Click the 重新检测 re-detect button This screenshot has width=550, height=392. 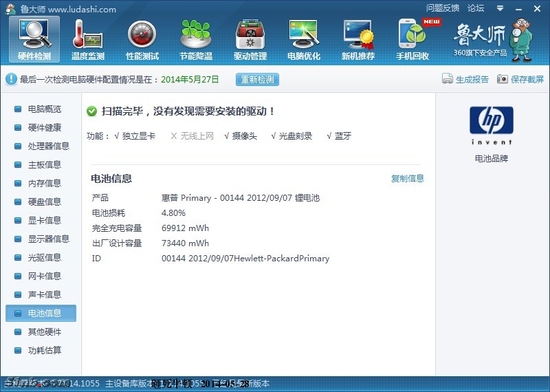tap(257, 79)
